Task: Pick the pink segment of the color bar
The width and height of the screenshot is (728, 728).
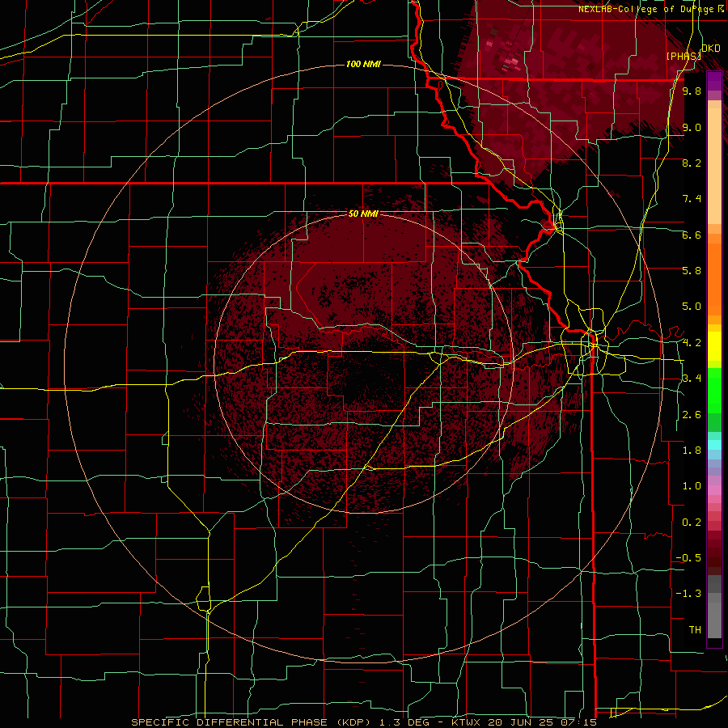Action: [714, 490]
